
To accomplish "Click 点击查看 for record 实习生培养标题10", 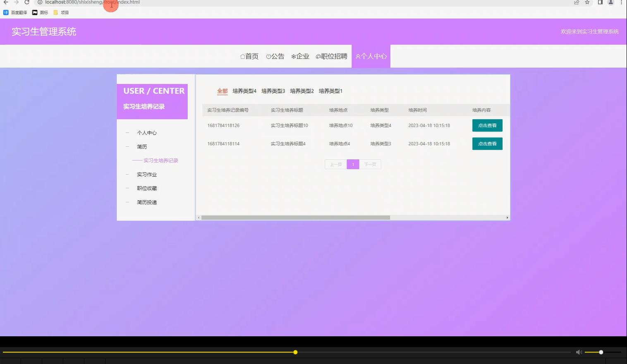I will click(487, 125).
